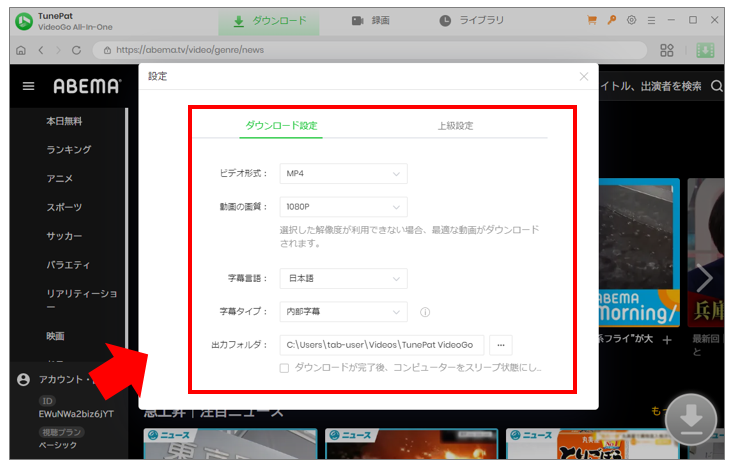Screen dimensions: 738x465
Task: Open 本日無料 in sidebar
Action: pyautogui.click(x=64, y=121)
